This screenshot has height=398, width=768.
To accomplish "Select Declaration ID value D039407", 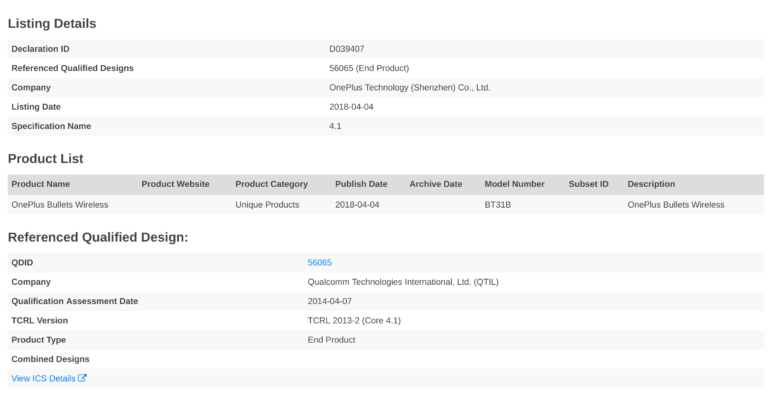I will click(x=346, y=49).
